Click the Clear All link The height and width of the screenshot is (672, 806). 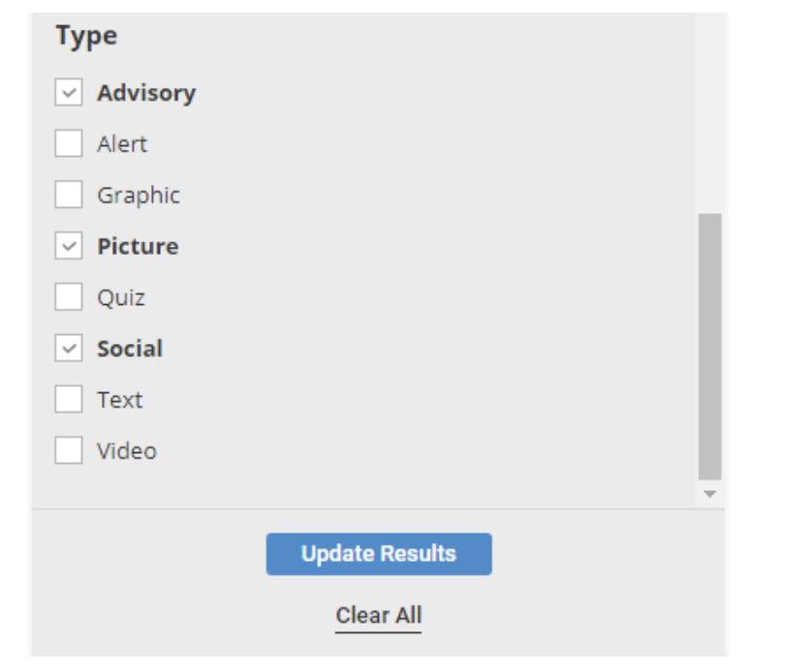379,616
